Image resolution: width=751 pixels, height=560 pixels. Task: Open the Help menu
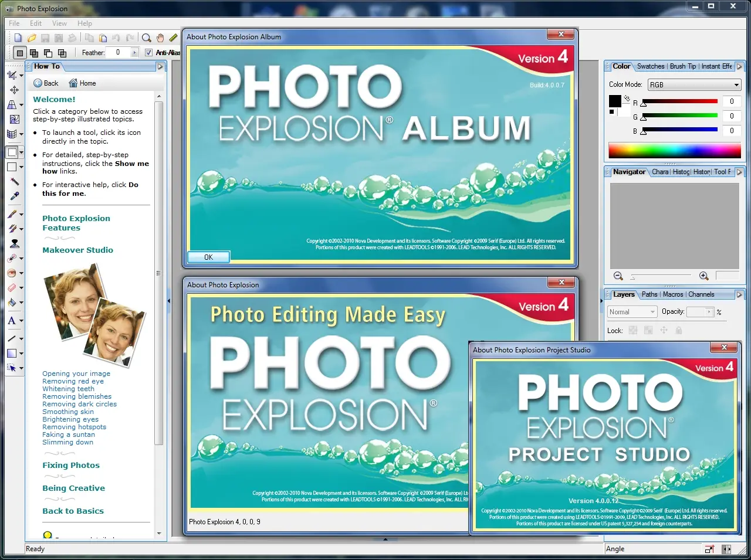[84, 23]
